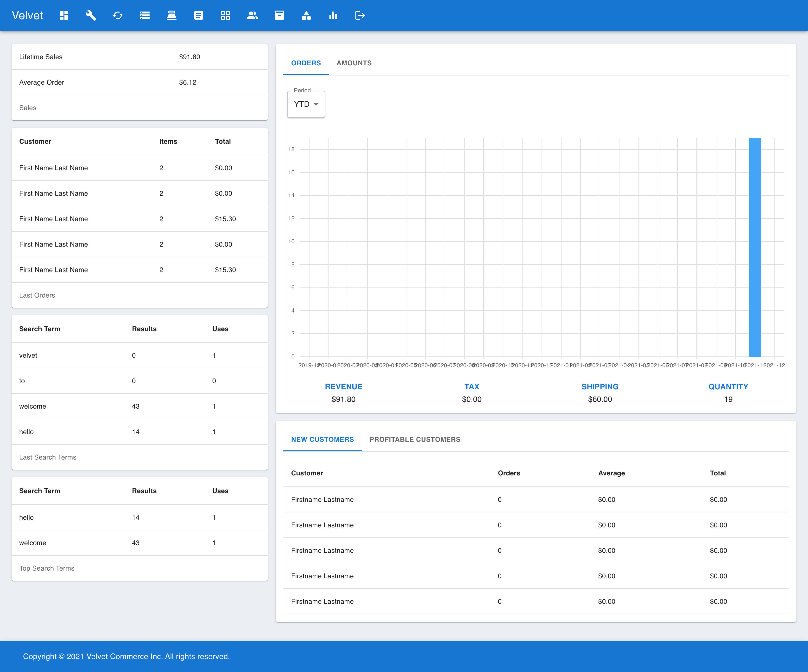Open the grid modules icon
808x672 pixels.
226,15
